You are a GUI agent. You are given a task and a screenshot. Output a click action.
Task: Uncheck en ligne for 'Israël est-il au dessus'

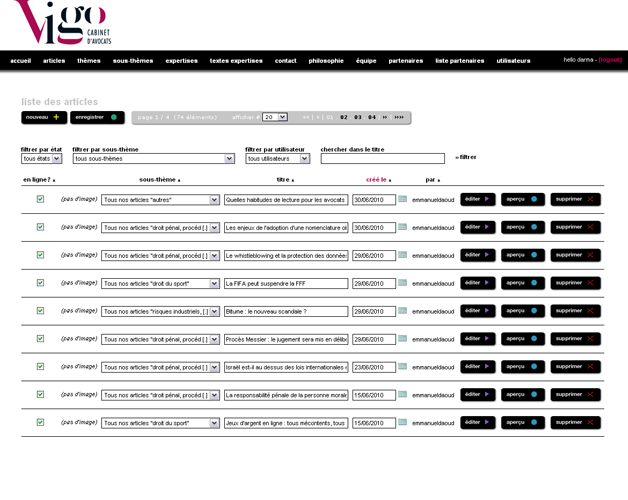tap(40, 367)
